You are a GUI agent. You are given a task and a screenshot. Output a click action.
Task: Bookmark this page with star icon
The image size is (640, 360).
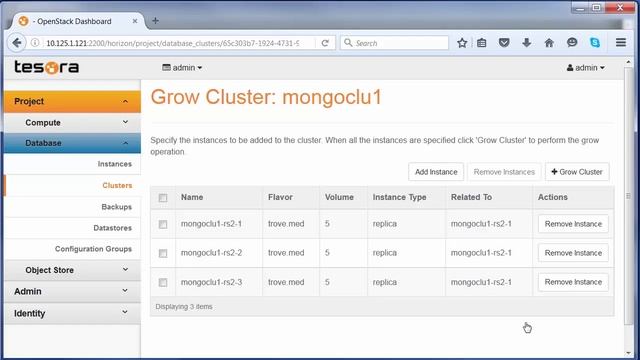[462, 43]
